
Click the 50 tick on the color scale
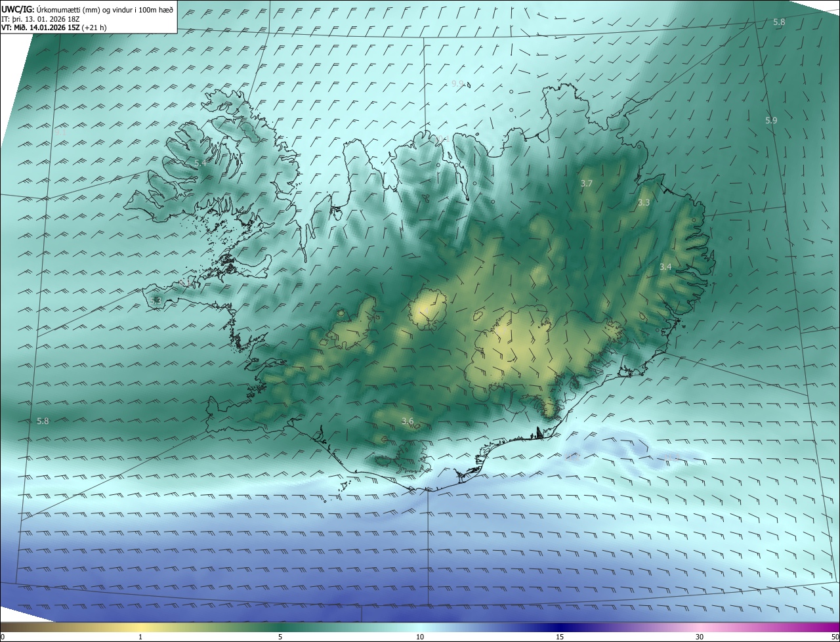click(x=835, y=637)
